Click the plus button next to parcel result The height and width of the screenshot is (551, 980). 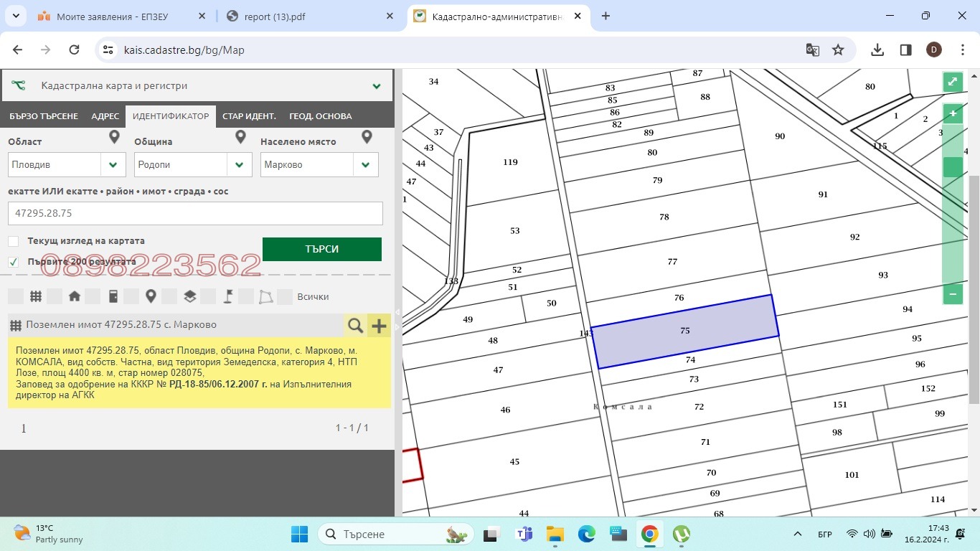(380, 325)
